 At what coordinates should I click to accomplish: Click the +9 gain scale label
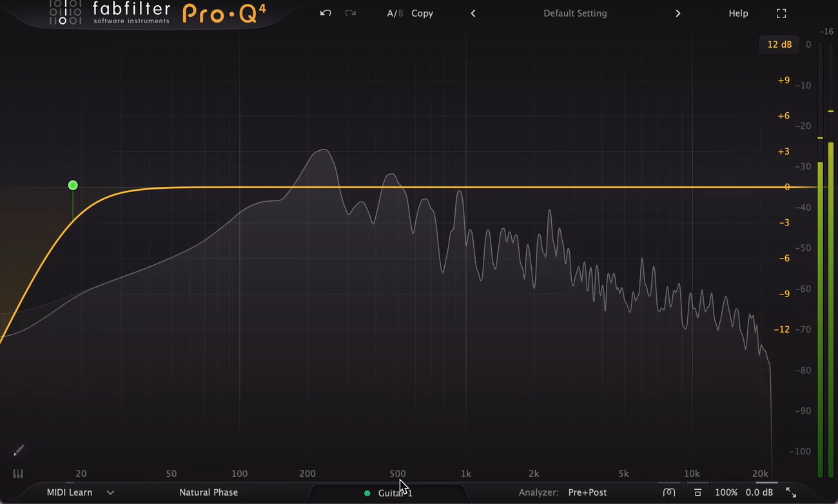[x=783, y=81]
